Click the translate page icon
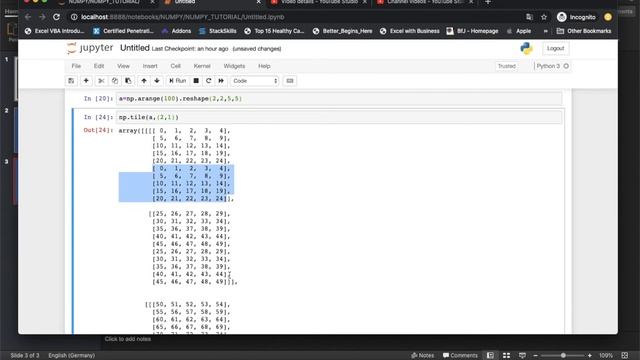This screenshot has height=360, width=640. (x=529, y=17)
